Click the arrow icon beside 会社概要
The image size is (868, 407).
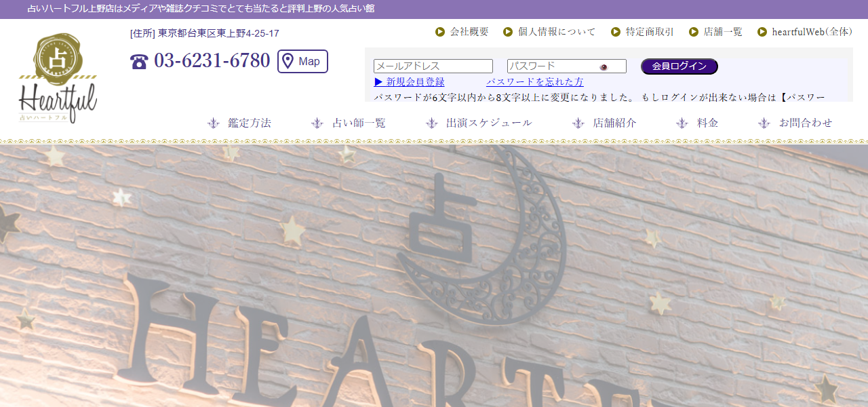click(440, 32)
